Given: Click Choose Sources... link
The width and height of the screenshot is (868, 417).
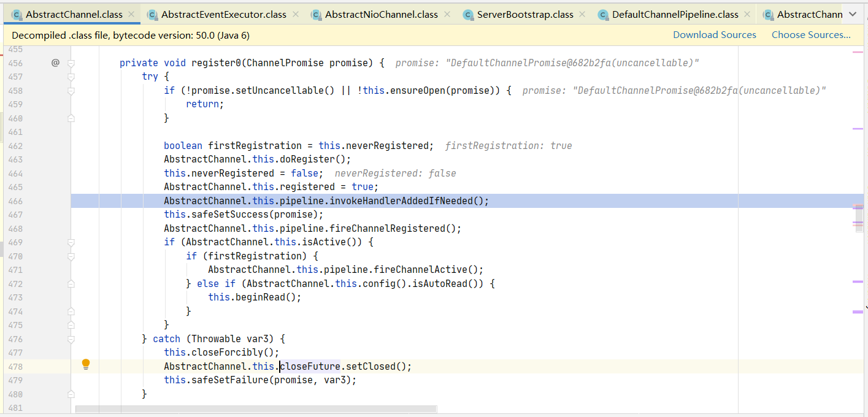Looking at the screenshot, I should [x=811, y=35].
